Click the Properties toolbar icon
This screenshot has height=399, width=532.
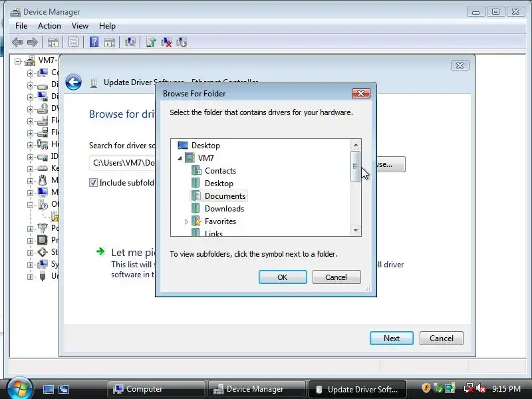click(x=73, y=43)
